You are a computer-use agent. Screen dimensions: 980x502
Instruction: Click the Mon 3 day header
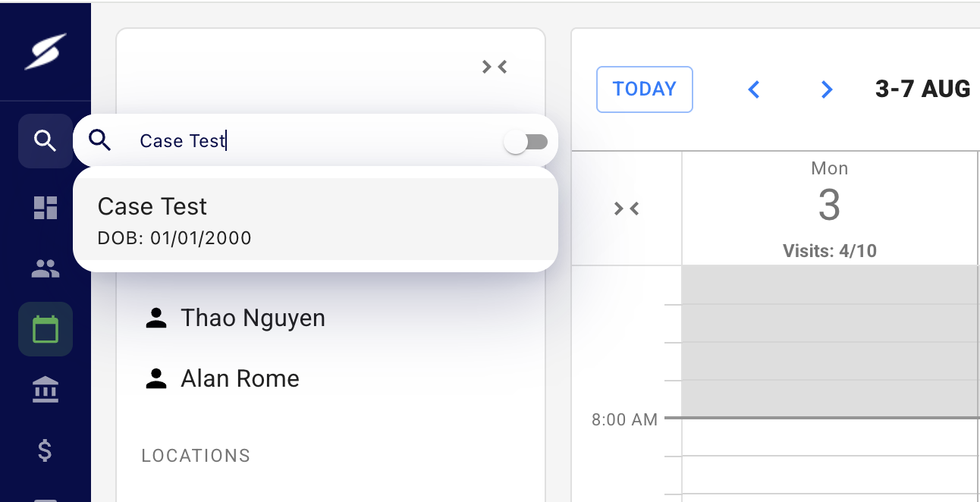coord(830,208)
